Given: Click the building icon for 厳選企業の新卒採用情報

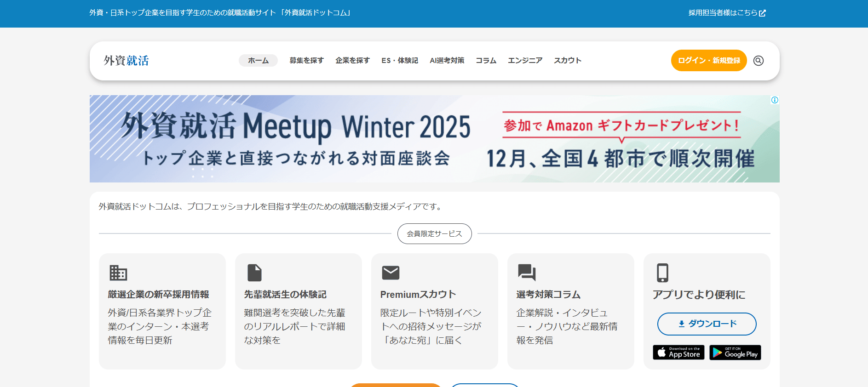Looking at the screenshot, I should [118, 273].
